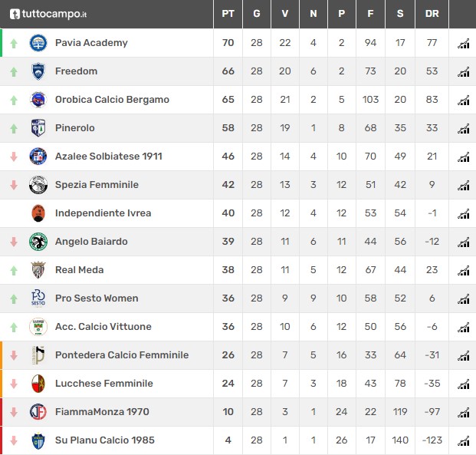
Task: Open stats chart icon for Spezia Femminile
Action: click(463, 186)
